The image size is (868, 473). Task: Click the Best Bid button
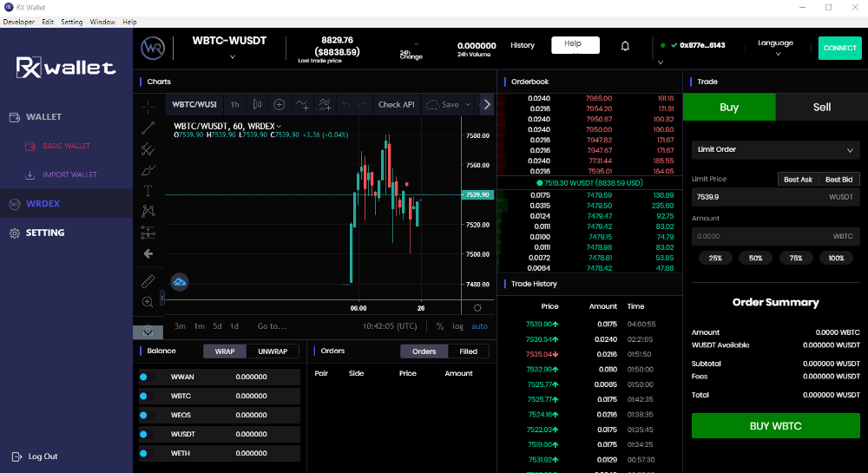click(x=838, y=180)
